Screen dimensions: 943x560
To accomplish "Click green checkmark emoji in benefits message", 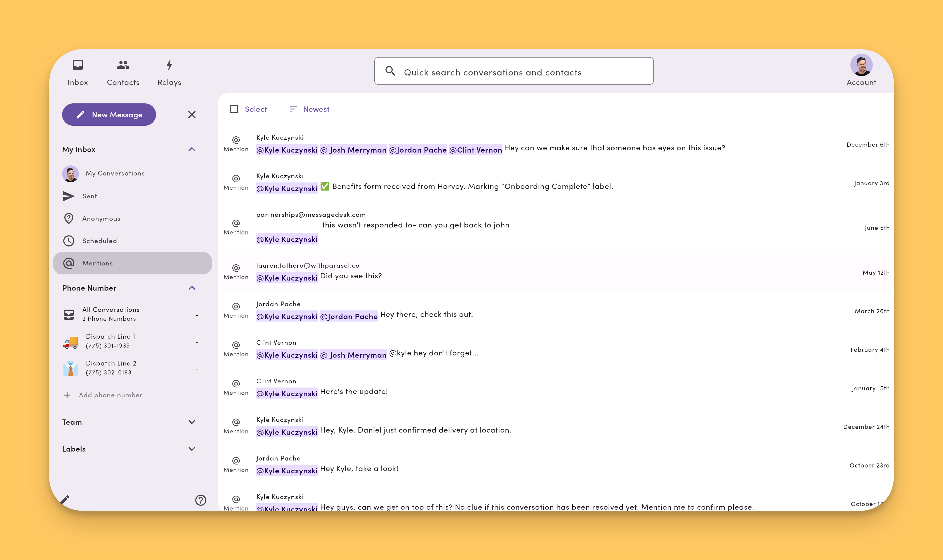I will coord(325,186).
